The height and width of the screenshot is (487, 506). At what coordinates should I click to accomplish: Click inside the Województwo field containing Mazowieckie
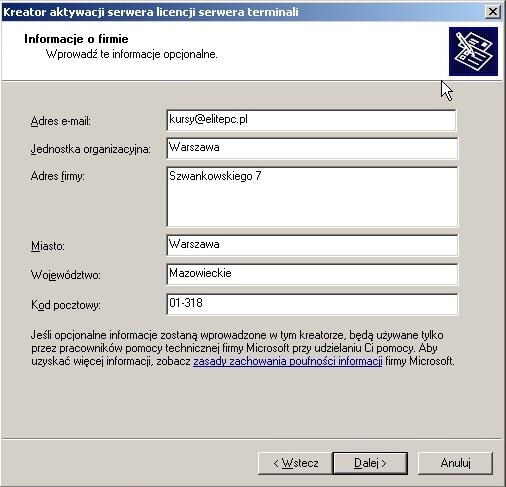(312, 274)
